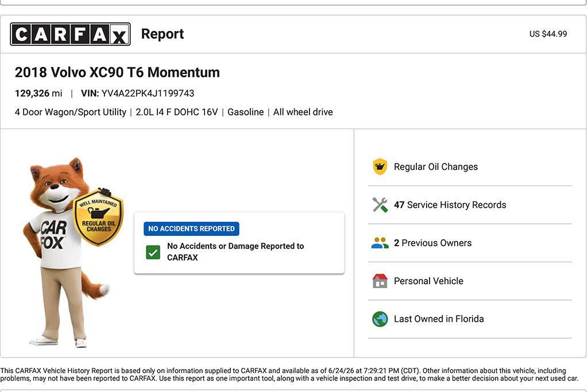Click the CARFAX logo
Image resolution: width=588 pixels, height=392 pixels.
click(x=70, y=34)
